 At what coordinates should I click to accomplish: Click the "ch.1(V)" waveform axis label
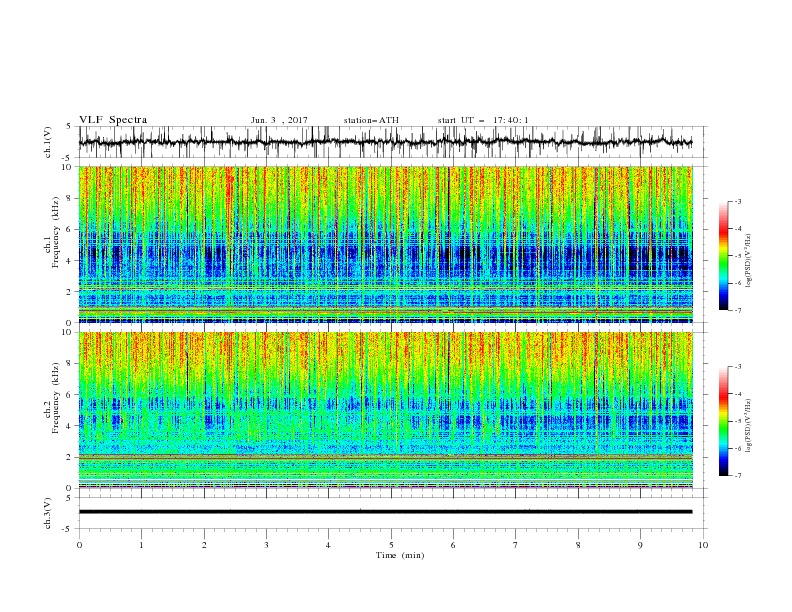pyautogui.click(x=47, y=142)
